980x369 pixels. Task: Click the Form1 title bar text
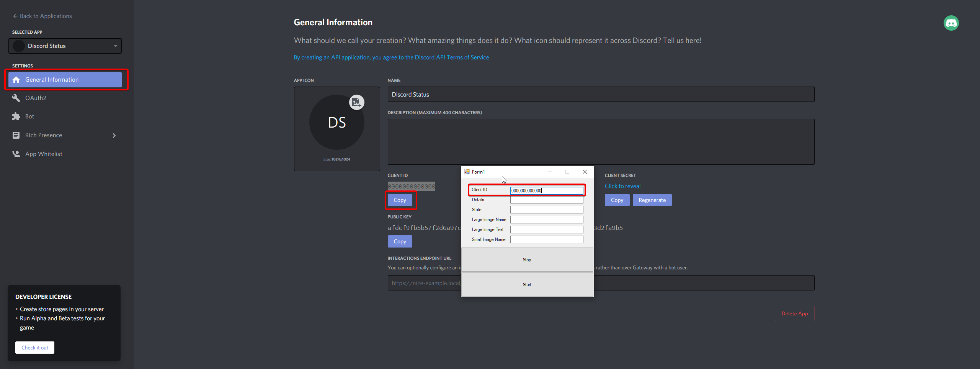pyautogui.click(x=479, y=172)
